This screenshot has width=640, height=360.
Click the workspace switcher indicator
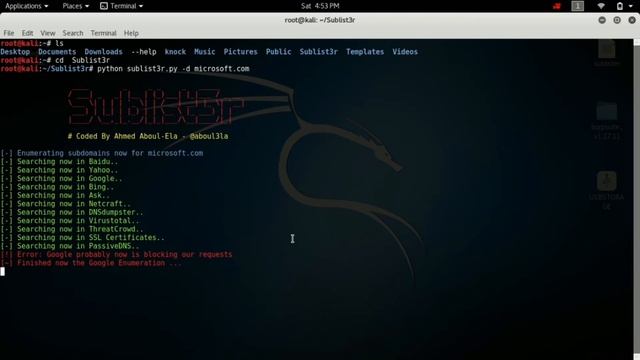coord(577,6)
